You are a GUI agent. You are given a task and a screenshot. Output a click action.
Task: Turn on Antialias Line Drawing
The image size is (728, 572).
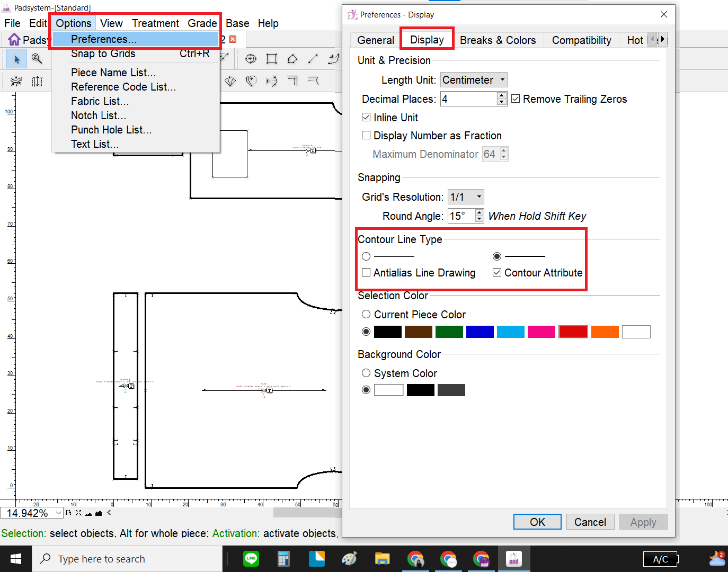click(x=366, y=273)
